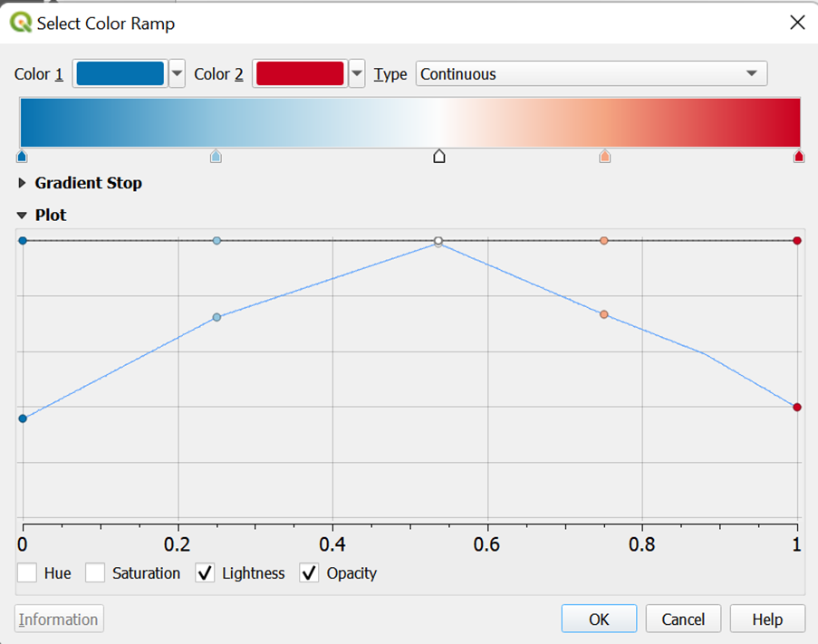Click the orange lightness plot point
Image resolution: width=818 pixels, height=644 pixels.
click(x=604, y=314)
